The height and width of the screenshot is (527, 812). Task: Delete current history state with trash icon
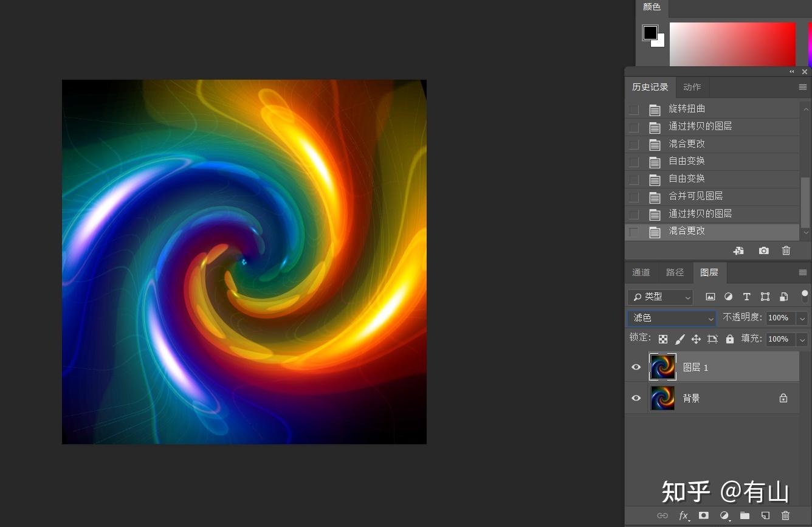tap(786, 250)
